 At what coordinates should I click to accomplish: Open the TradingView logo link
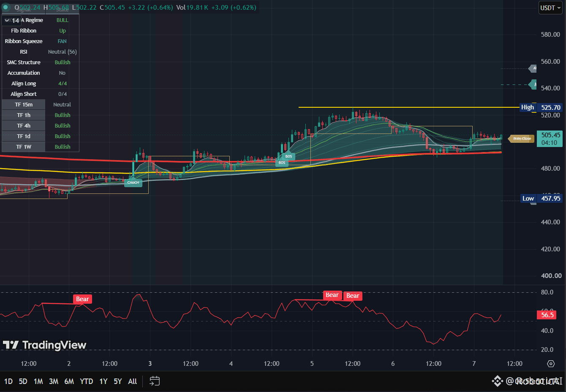45,345
